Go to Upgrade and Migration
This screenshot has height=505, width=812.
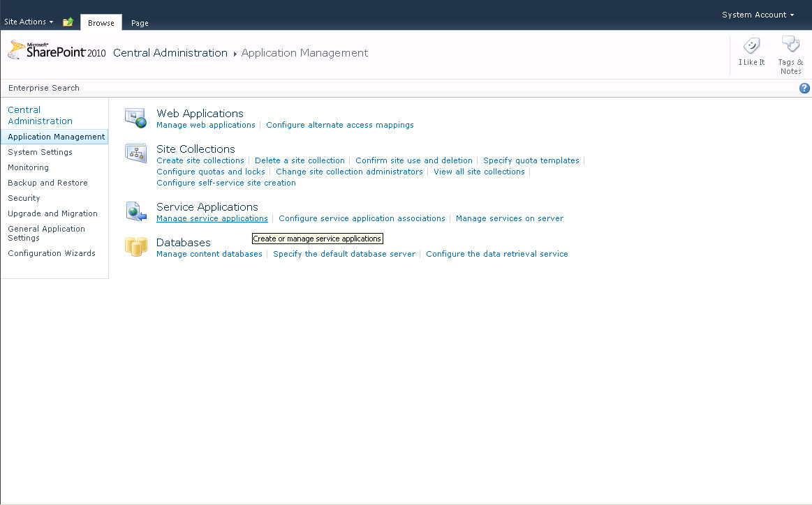52,213
